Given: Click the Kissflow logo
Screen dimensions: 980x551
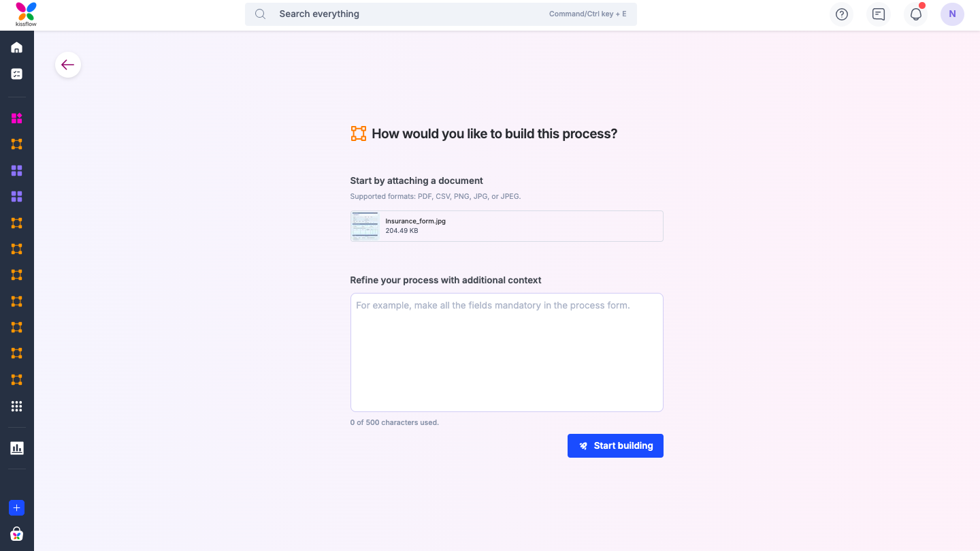Looking at the screenshot, I should [24, 14].
